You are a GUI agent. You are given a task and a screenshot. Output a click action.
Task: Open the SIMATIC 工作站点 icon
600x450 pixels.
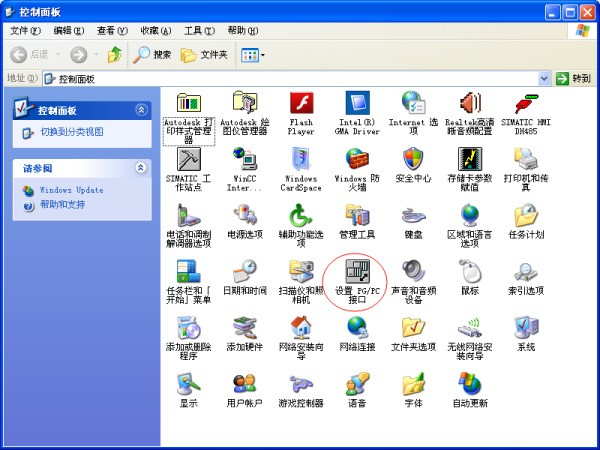(188, 159)
